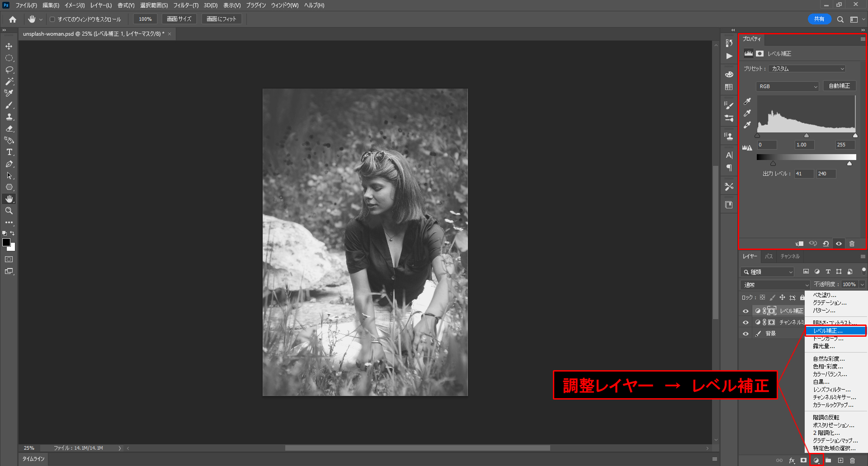The width and height of the screenshot is (868, 466).
Task: Select the Horizontal Type tool
Action: click(x=9, y=152)
